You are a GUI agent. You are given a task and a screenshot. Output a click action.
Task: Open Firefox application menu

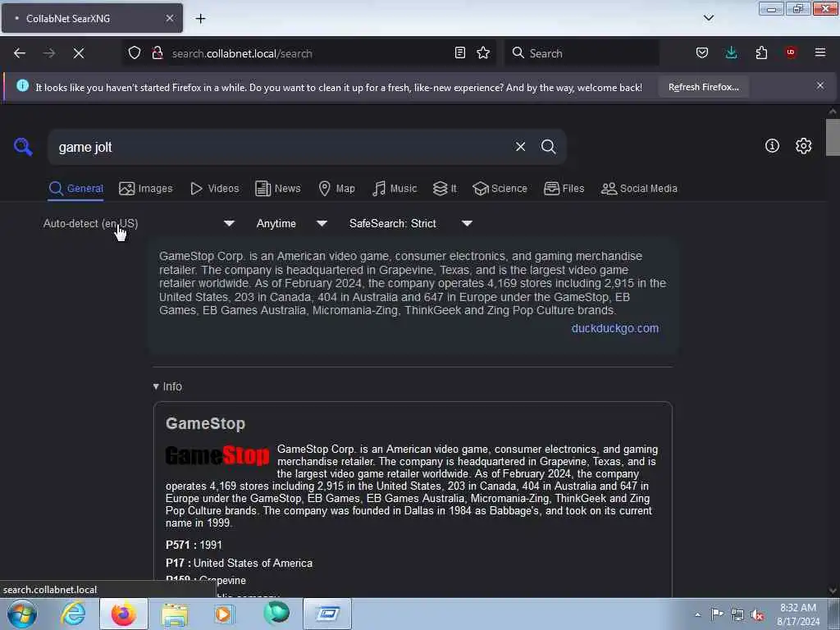(x=820, y=52)
